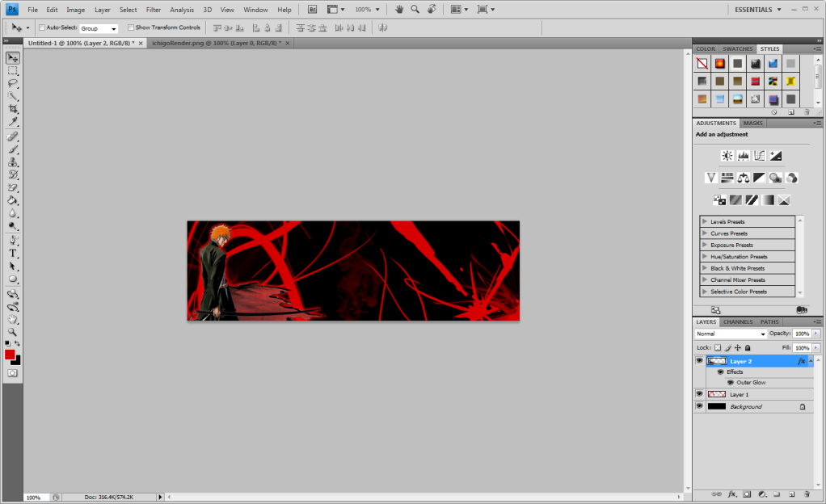The image size is (826, 504).
Task: Select the Eraser tool
Action: (13, 187)
